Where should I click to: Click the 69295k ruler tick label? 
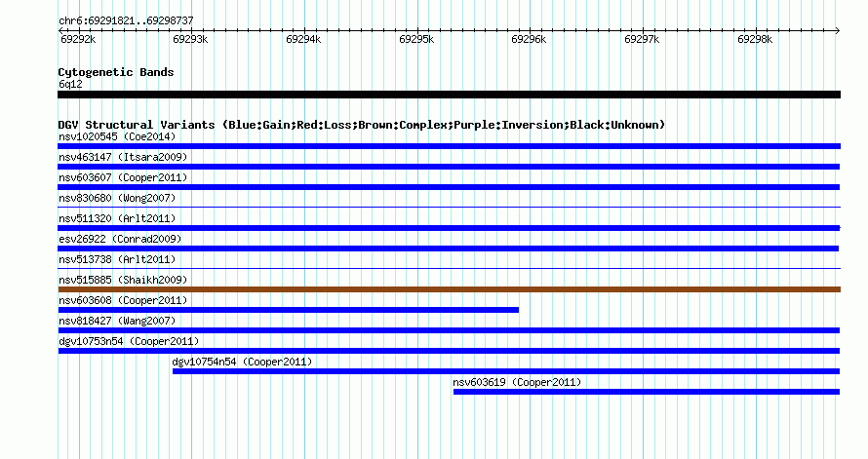pos(416,39)
